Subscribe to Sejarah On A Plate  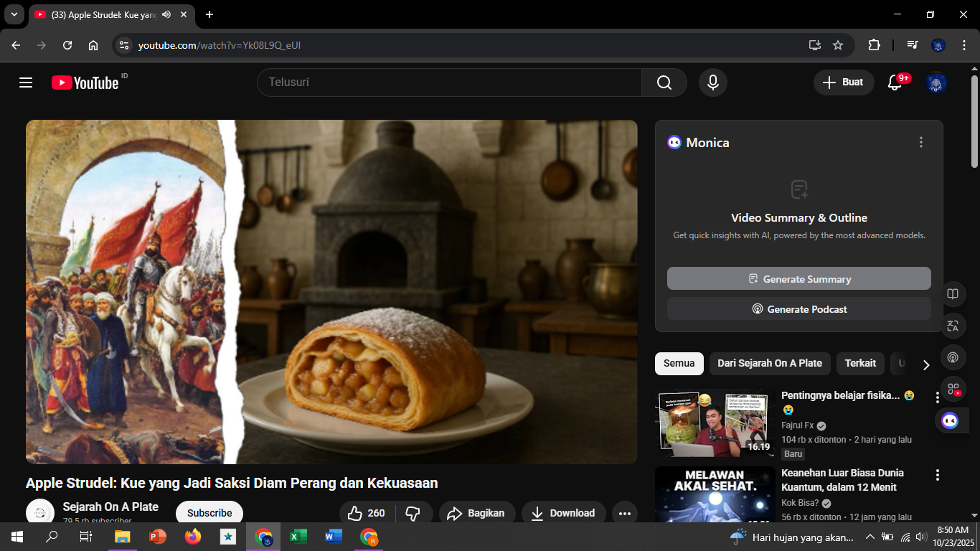coord(209,513)
